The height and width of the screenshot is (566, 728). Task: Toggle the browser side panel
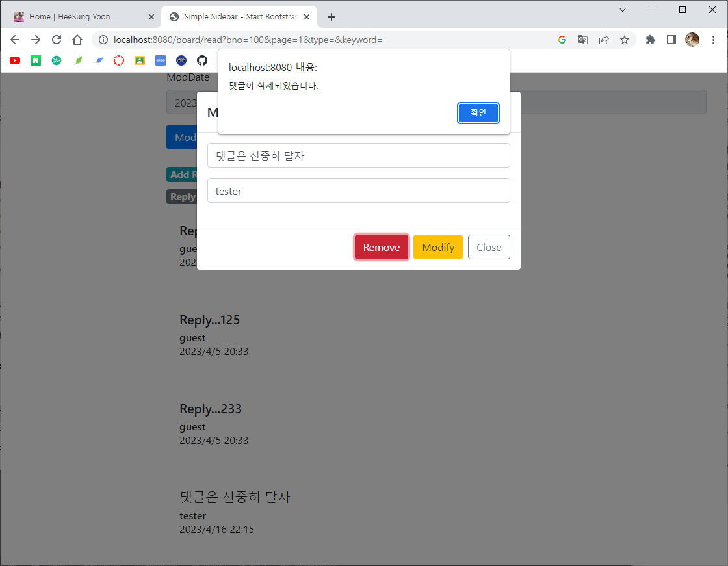click(x=671, y=40)
